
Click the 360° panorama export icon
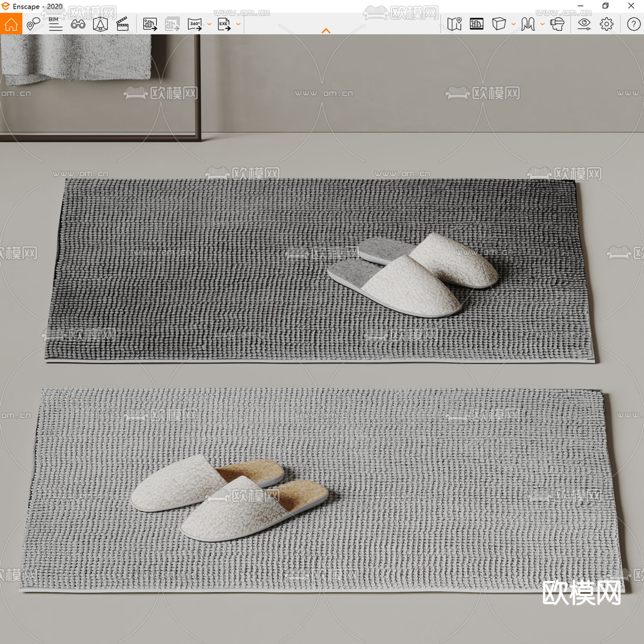tap(195, 24)
